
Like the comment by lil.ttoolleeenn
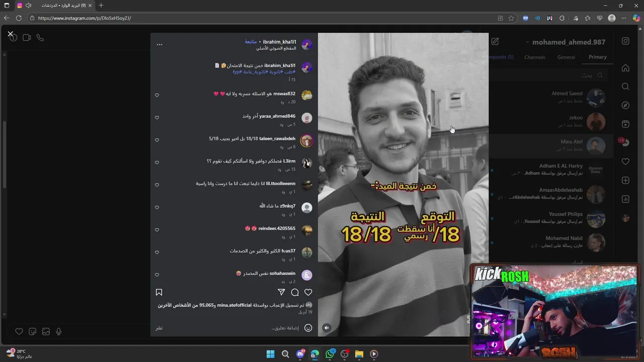[157, 185]
